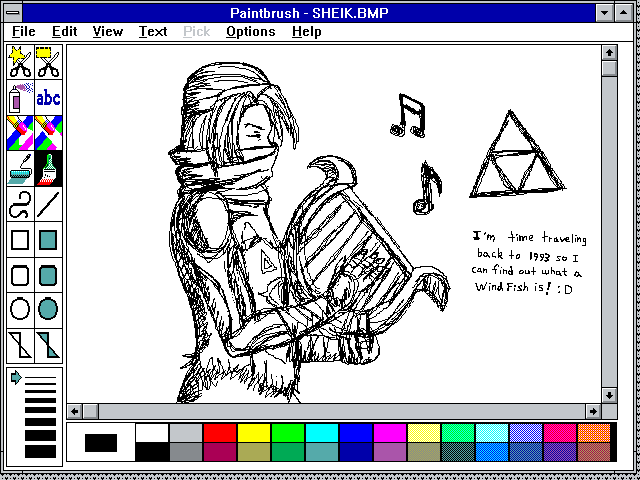Open the View menu

point(108,31)
